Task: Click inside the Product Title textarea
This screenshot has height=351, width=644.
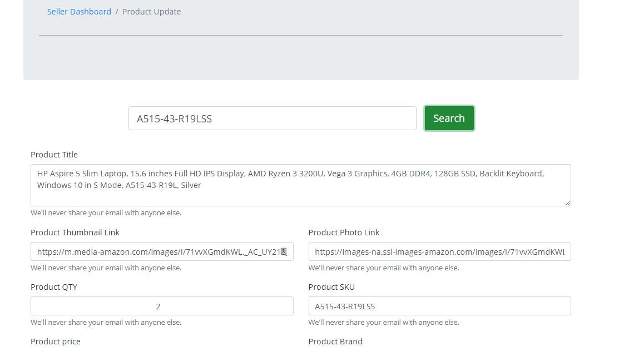Action: click(301, 185)
